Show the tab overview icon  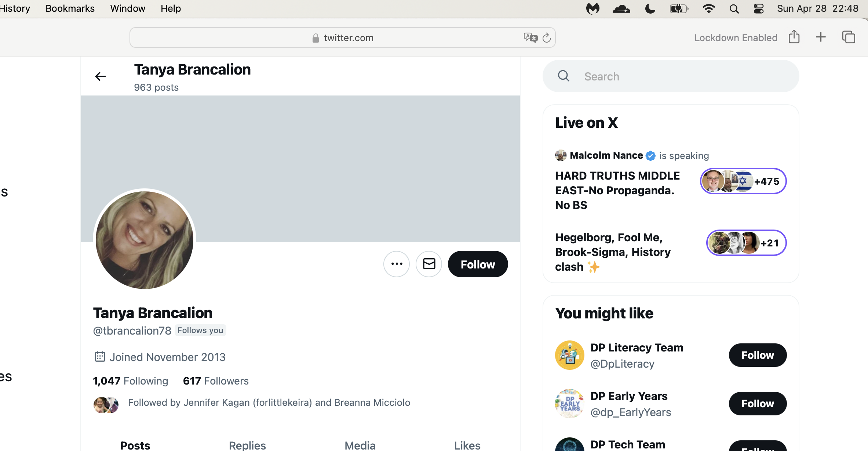849,37
